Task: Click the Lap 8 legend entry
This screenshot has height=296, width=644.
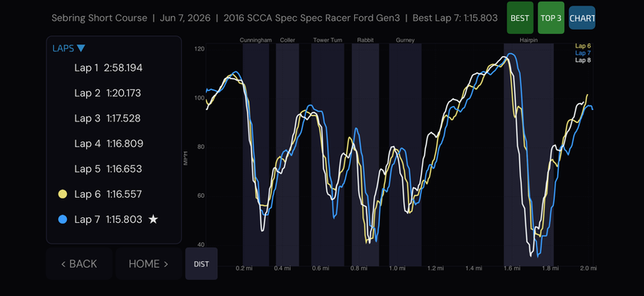Action: [x=583, y=60]
